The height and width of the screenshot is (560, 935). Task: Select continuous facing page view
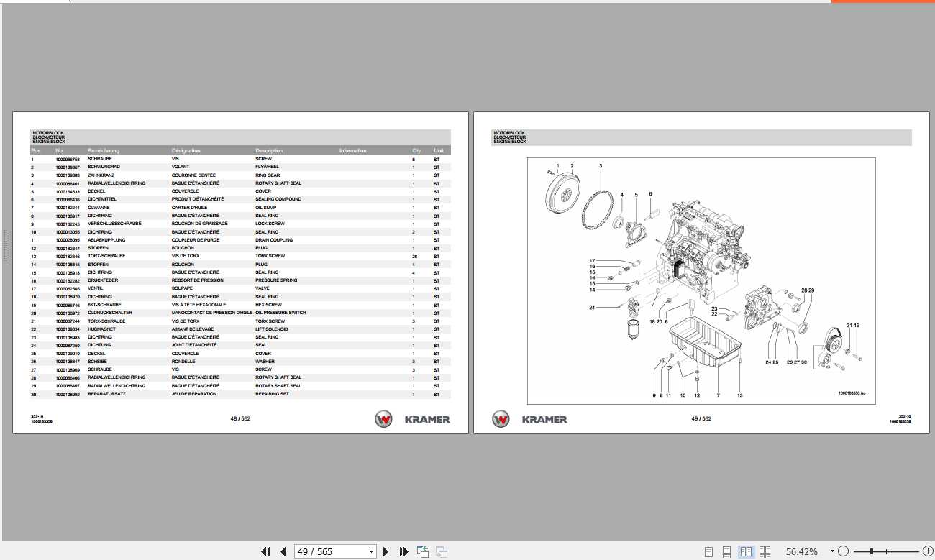tap(765, 551)
